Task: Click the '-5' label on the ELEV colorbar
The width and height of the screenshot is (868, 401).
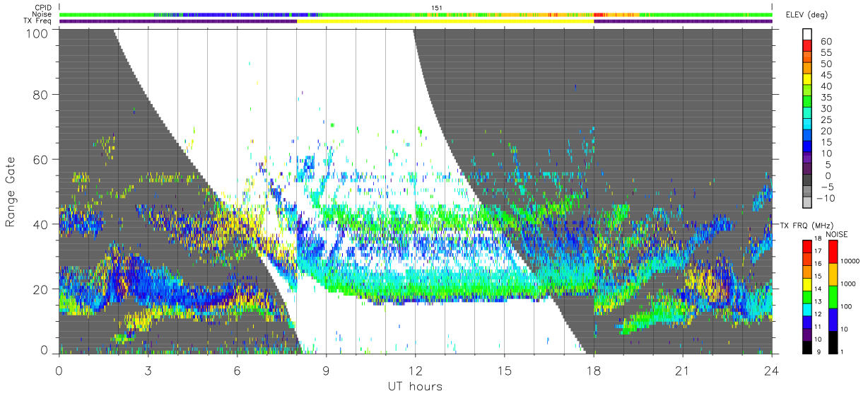Action: pyautogui.click(x=826, y=187)
